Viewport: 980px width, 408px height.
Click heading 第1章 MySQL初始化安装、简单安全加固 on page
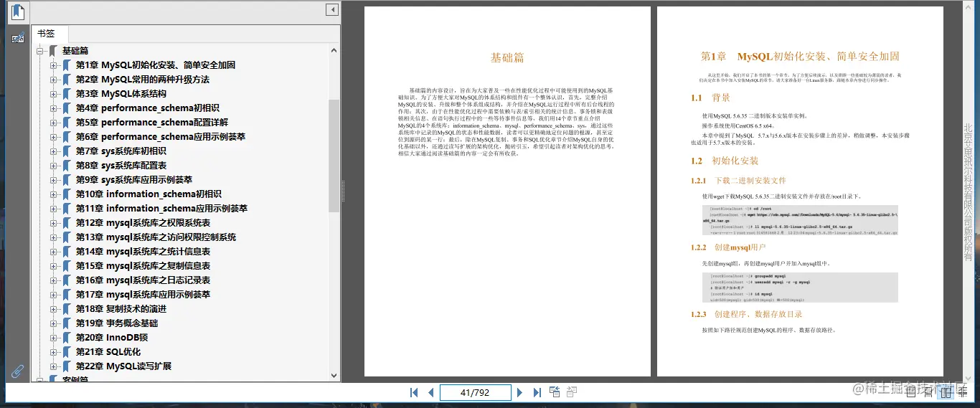tap(800, 56)
